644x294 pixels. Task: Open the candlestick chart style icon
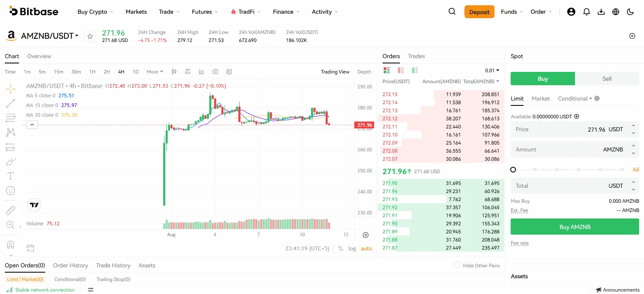(x=174, y=71)
